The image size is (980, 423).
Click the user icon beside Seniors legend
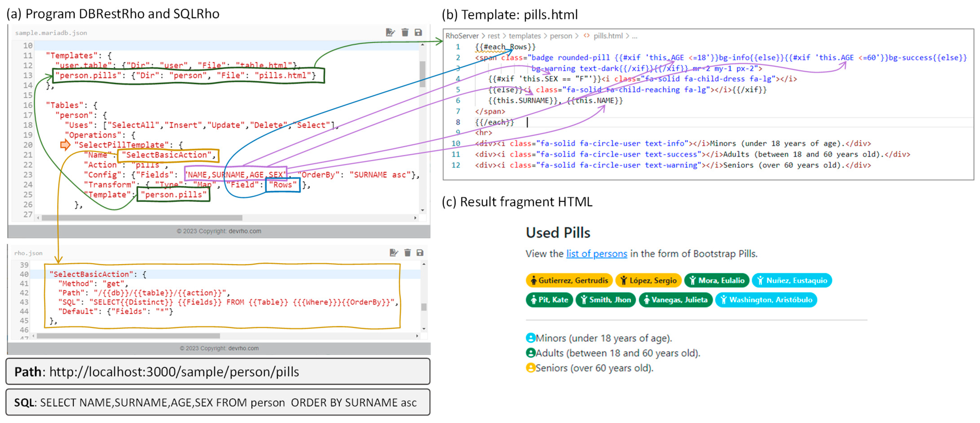(530, 367)
